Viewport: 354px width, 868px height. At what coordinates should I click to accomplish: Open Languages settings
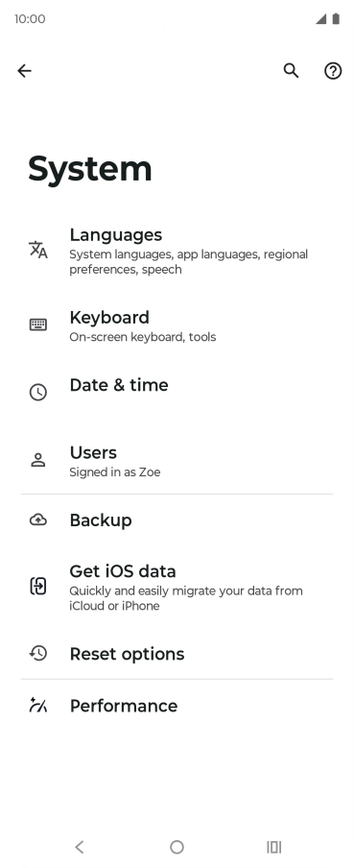pos(177,252)
